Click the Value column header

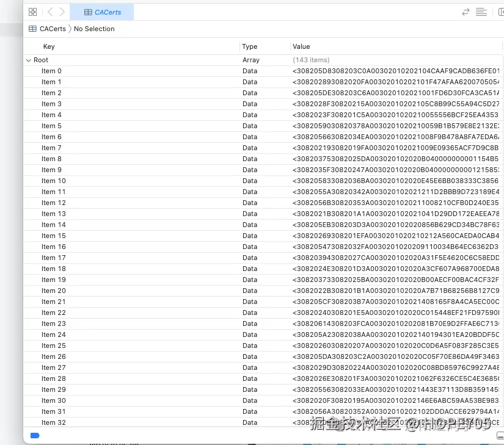click(x=301, y=46)
